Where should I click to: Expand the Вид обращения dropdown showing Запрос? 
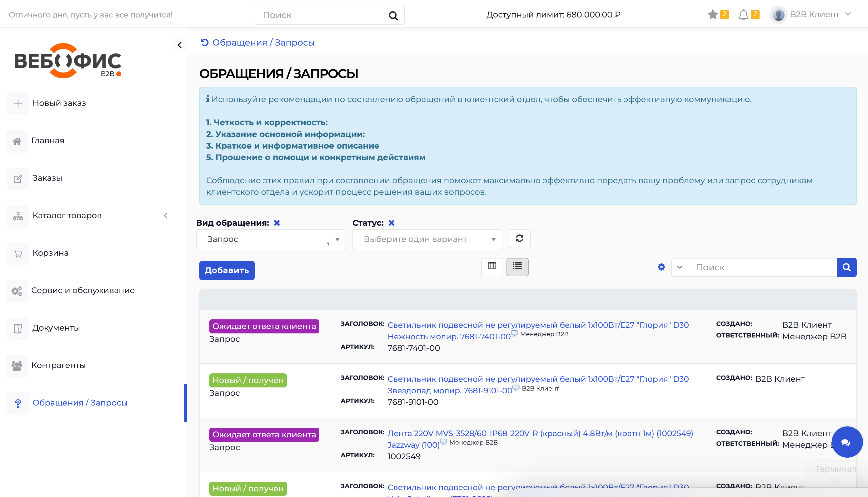click(271, 239)
